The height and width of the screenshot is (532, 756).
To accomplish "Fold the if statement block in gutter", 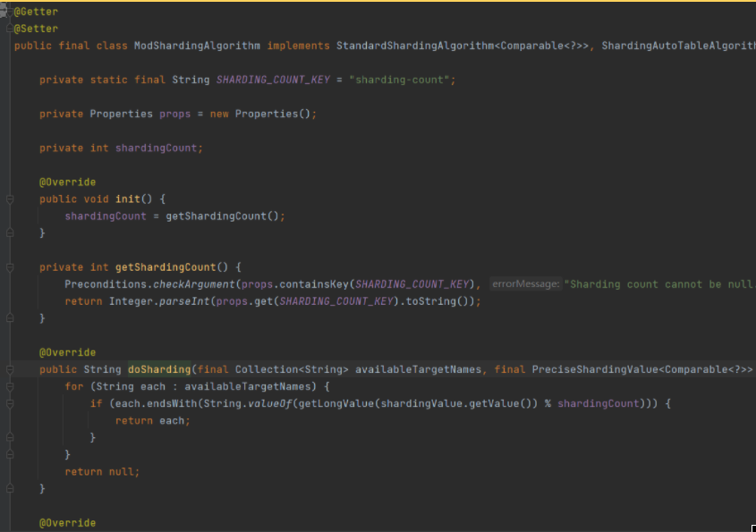I will (10, 403).
